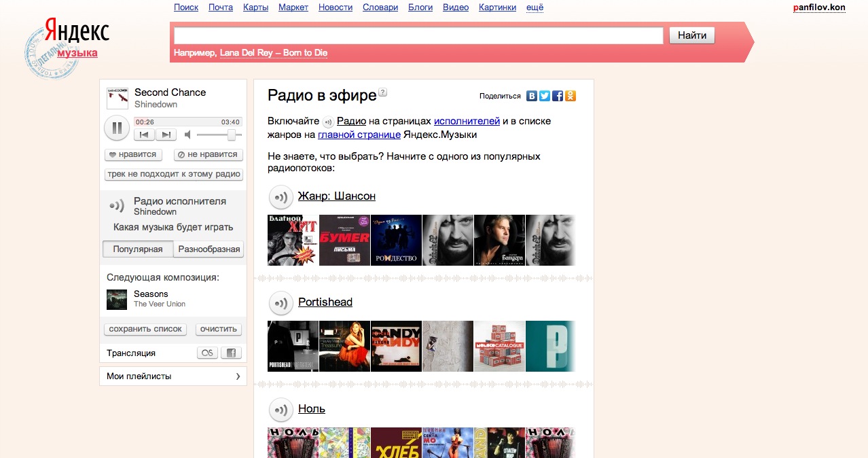
Task: Open the help question mark by Радио в эфире
Action: tap(383, 92)
